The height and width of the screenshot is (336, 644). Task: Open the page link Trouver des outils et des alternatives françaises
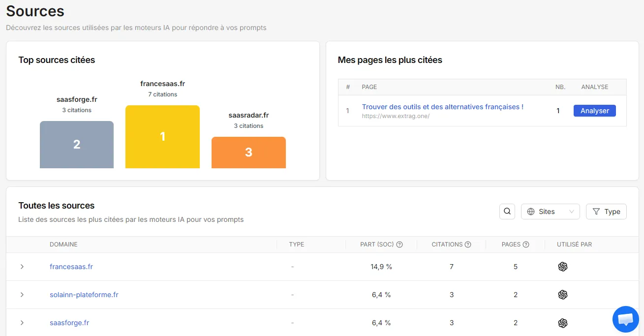click(x=442, y=107)
